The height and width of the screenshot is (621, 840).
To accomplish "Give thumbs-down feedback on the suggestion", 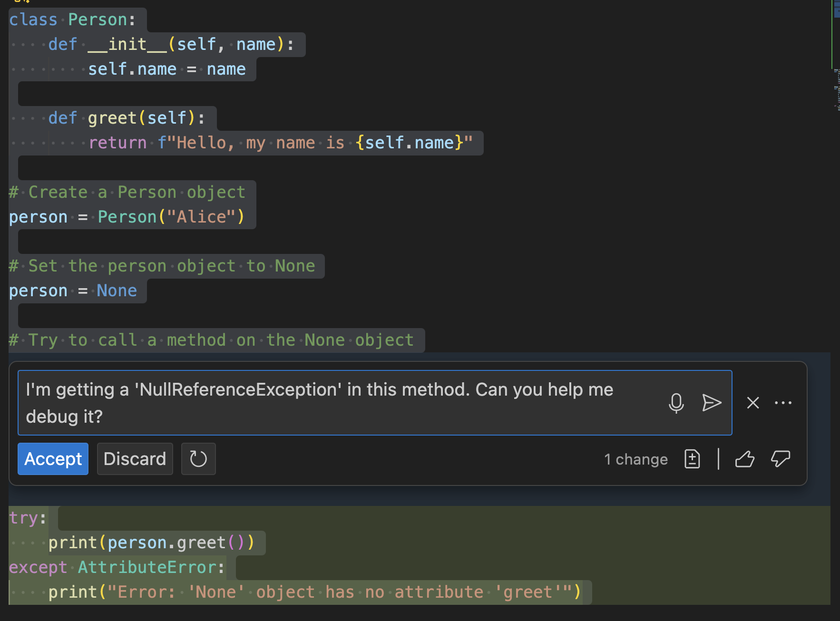I will [781, 459].
